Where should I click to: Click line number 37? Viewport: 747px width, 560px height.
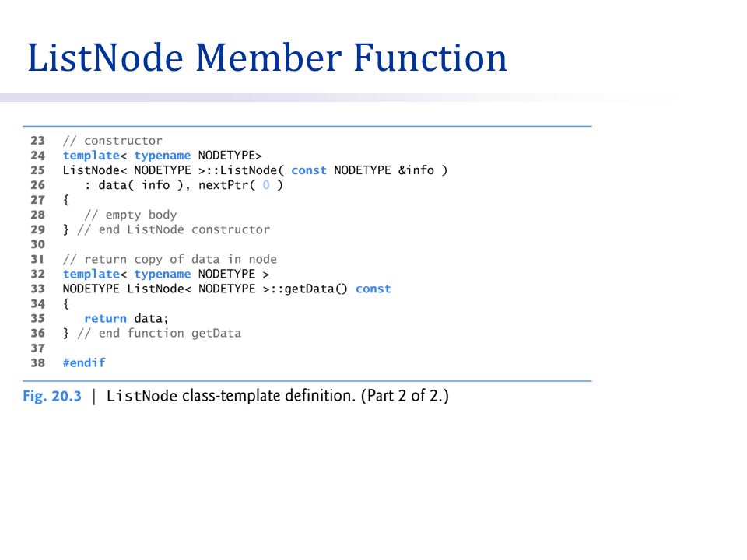point(37,348)
